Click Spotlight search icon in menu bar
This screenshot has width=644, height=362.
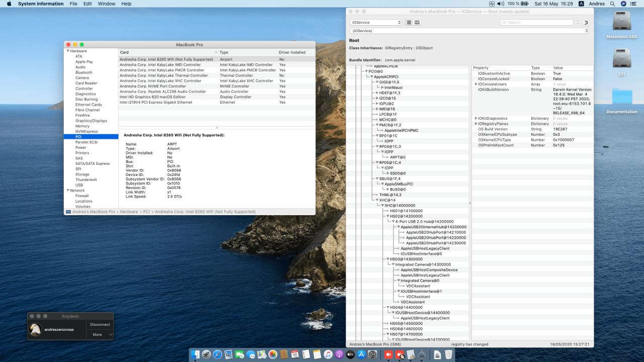tap(612, 4)
